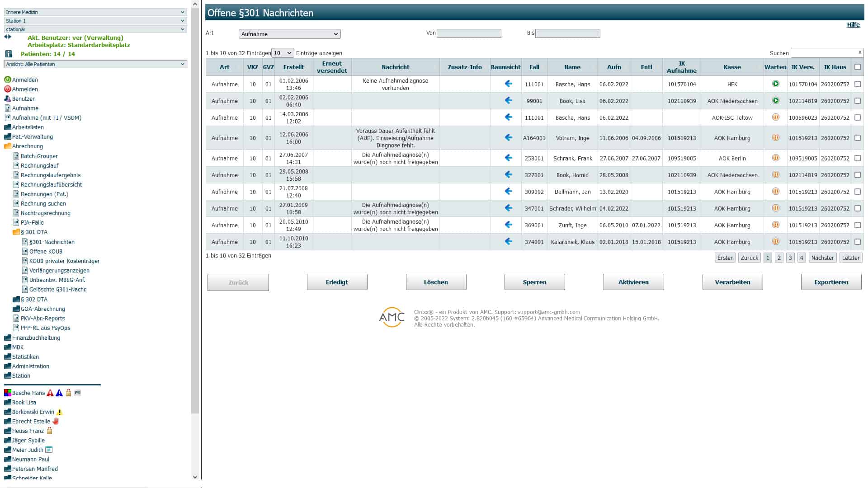Open the Art dropdown showing Aufnahme
Viewport: 868px width, 488px height.
[x=289, y=34]
